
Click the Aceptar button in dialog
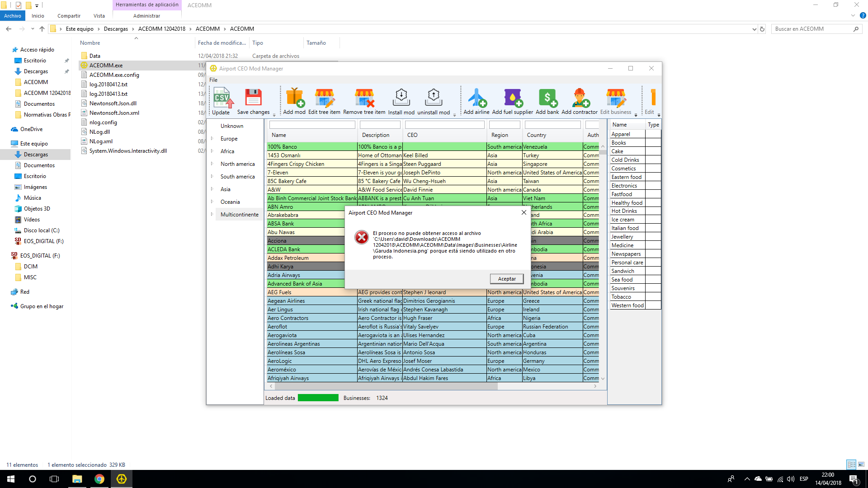[x=507, y=279]
